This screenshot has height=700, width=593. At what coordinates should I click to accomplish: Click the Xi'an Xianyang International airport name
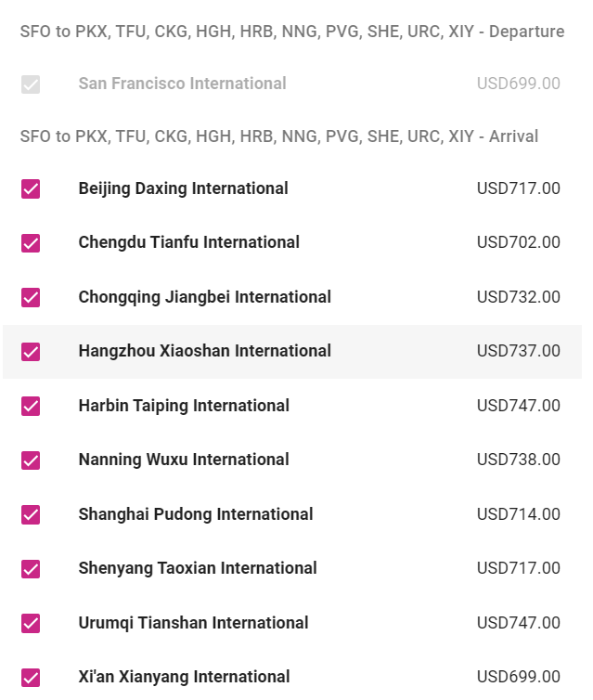coord(184,677)
